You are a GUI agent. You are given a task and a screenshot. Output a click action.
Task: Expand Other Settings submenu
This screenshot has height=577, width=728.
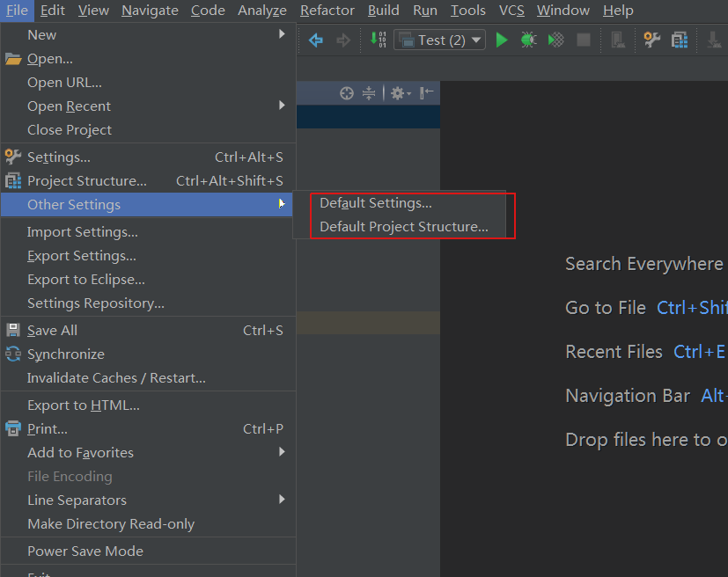pyautogui.click(x=148, y=205)
